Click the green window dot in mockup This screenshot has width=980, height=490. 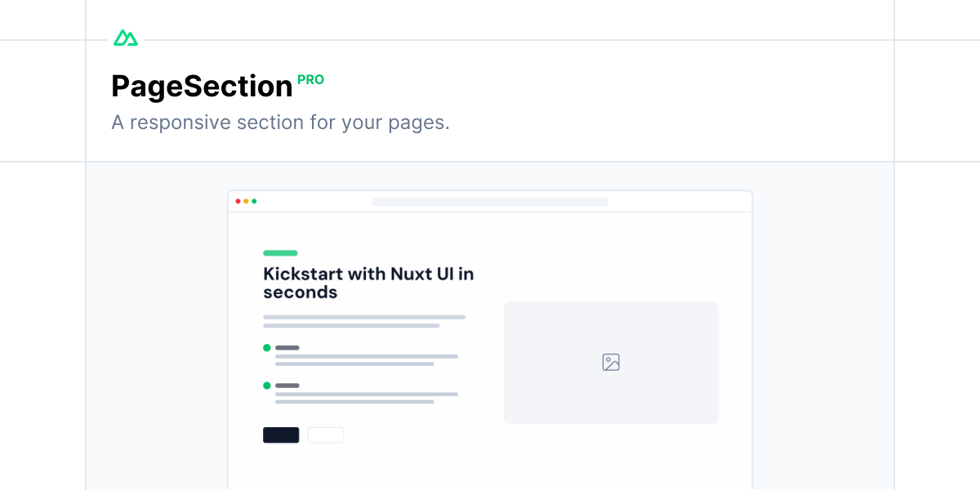(254, 201)
